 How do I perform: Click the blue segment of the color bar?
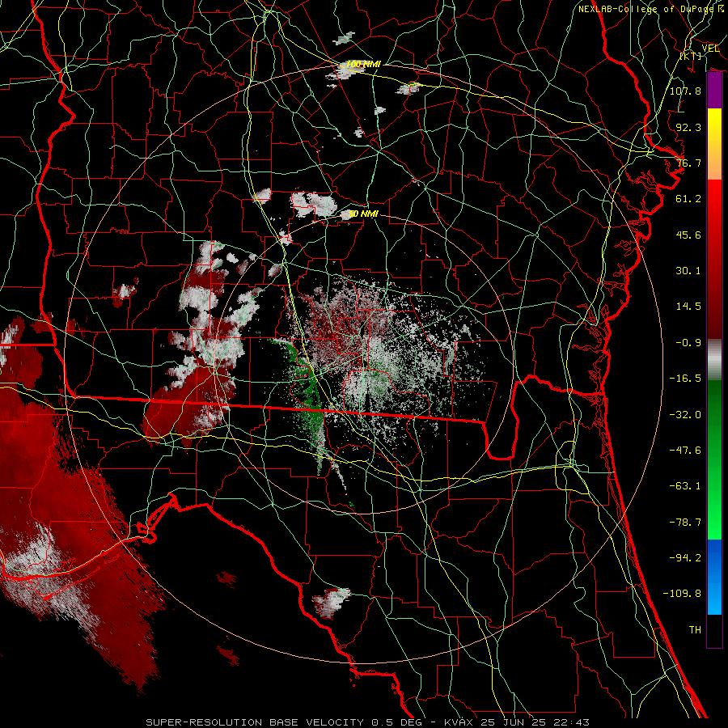click(714, 577)
